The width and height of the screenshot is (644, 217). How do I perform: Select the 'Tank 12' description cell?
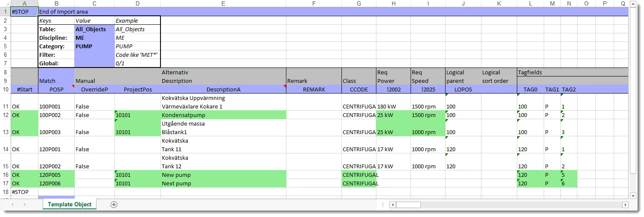click(223, 162)
